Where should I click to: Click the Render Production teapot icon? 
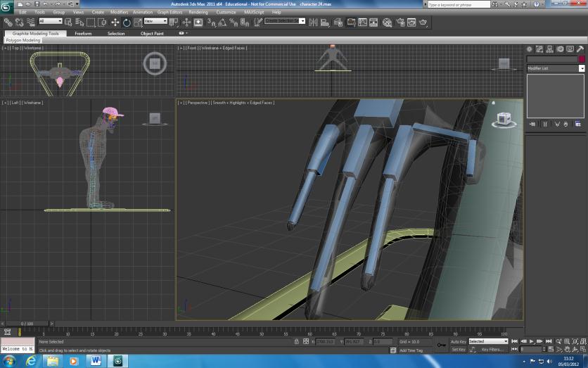423,23
